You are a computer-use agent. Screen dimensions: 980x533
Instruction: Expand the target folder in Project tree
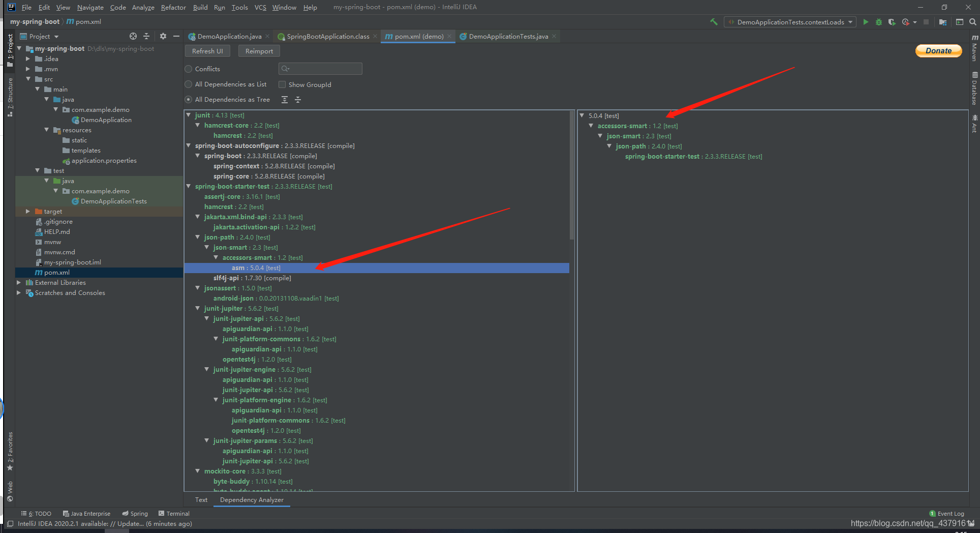[28, 211]
